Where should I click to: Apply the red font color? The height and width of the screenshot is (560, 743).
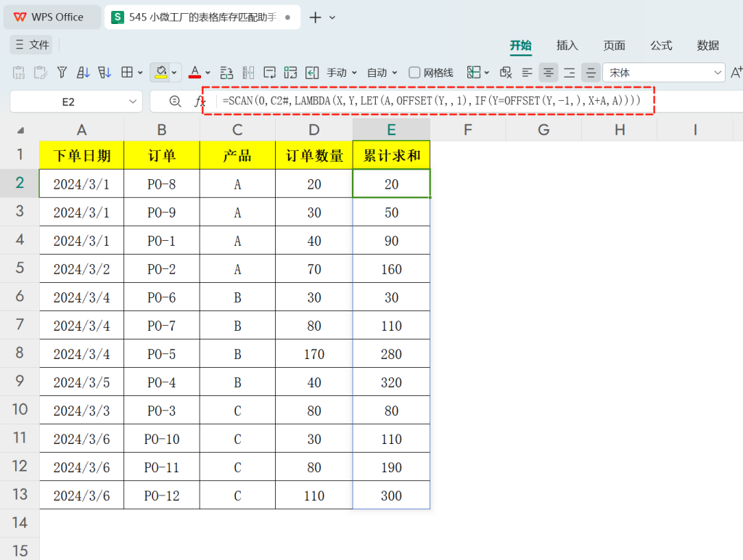pyautogui.click(x=194, y=73)
